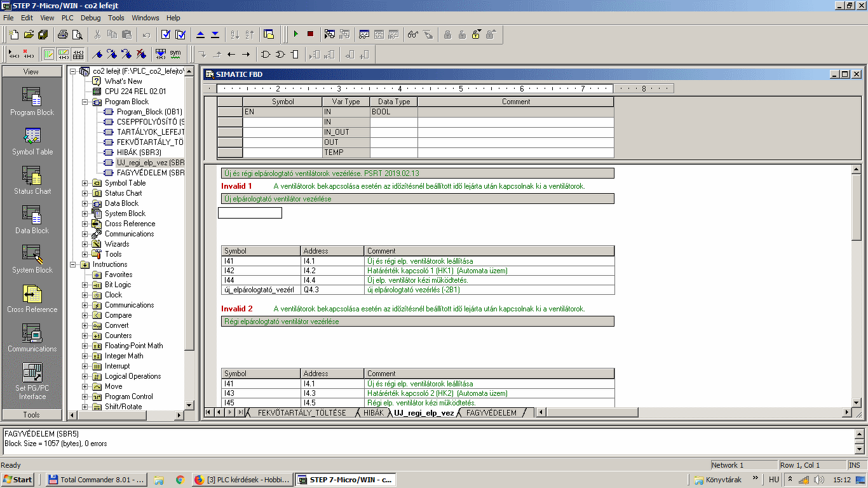Switch to PLC kérdések Firefox taskbar button
The height and width of the screenshot is (488, 868).
(x=242, y=480)
